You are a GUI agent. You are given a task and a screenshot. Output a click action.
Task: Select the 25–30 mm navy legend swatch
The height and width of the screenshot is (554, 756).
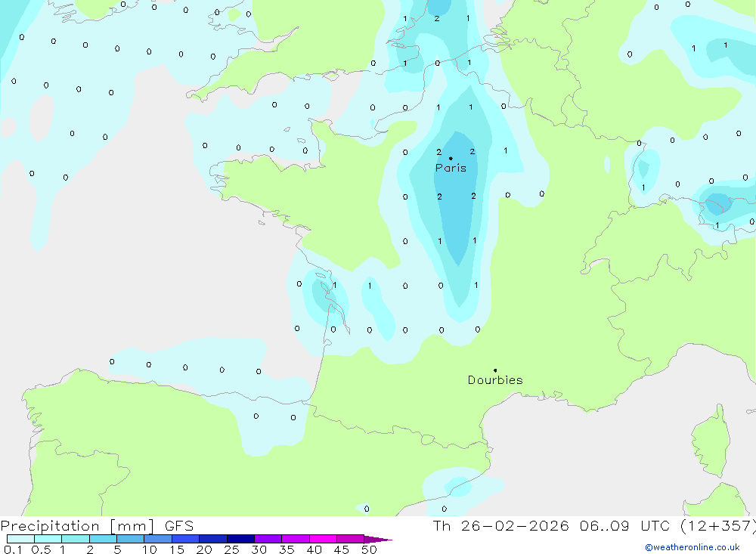tap(240, 539)
